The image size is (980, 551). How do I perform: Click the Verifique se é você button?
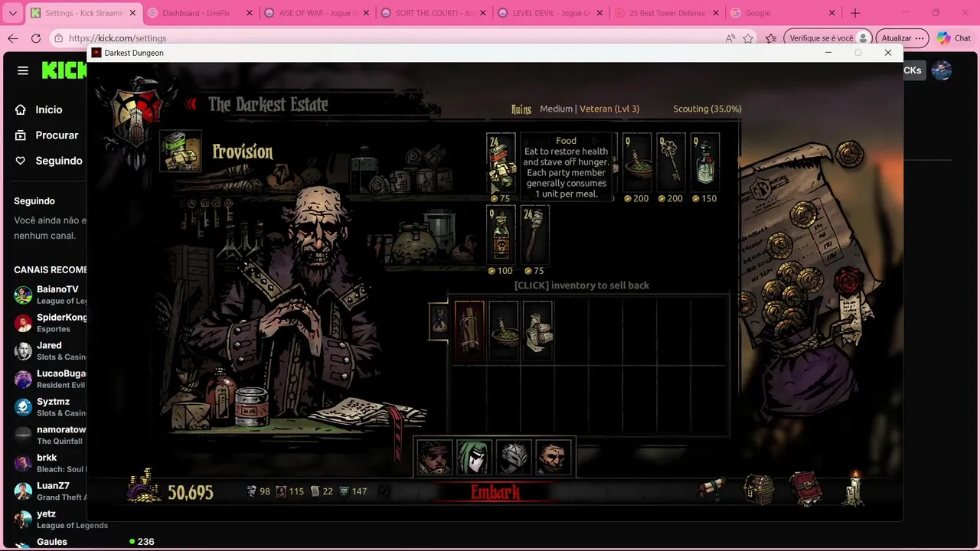point(829,38)
